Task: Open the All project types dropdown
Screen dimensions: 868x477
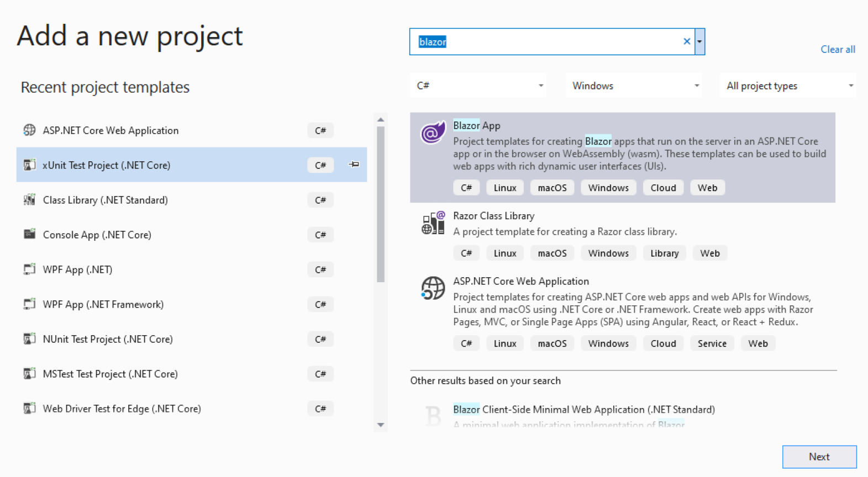Action: [x=788, y=86]
